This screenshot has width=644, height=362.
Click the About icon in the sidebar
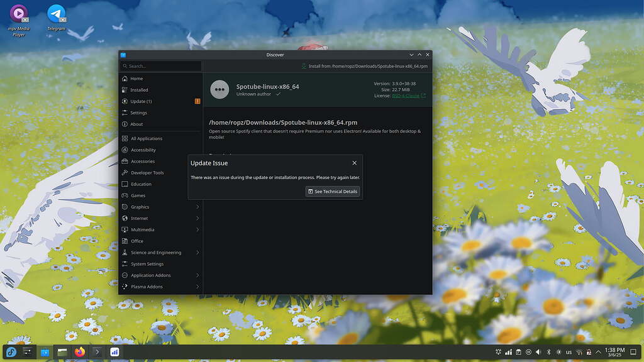click(x=126, y=124)
